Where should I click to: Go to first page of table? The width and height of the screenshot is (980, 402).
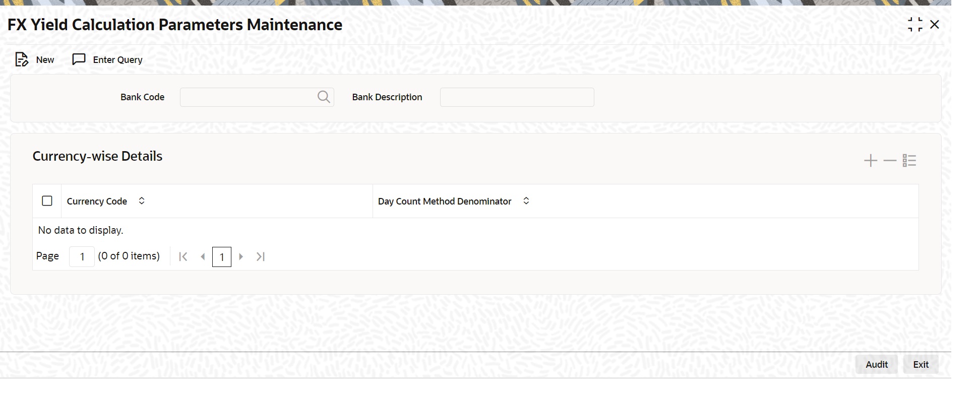click(x=183, y=257)
